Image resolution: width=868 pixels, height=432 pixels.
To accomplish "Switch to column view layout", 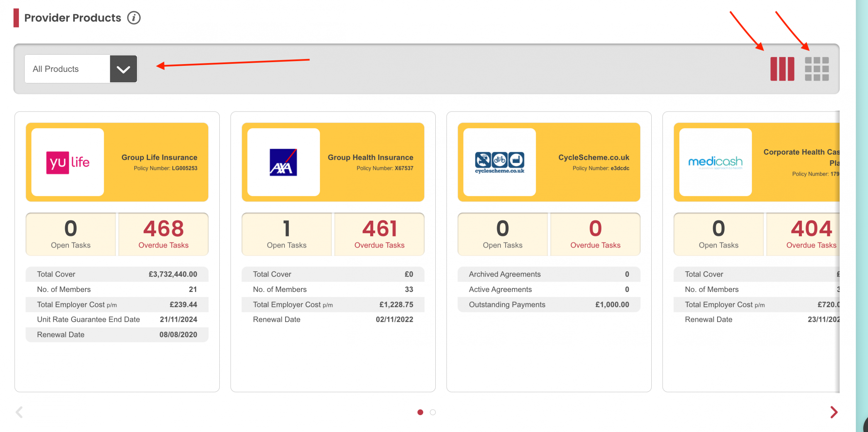I will (782, 69).
